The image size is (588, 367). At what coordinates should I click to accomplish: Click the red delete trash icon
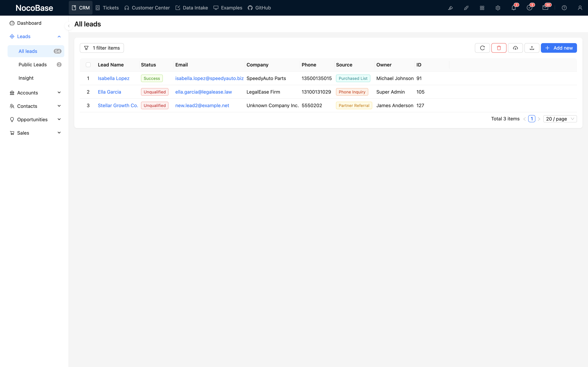coord(499,48)
